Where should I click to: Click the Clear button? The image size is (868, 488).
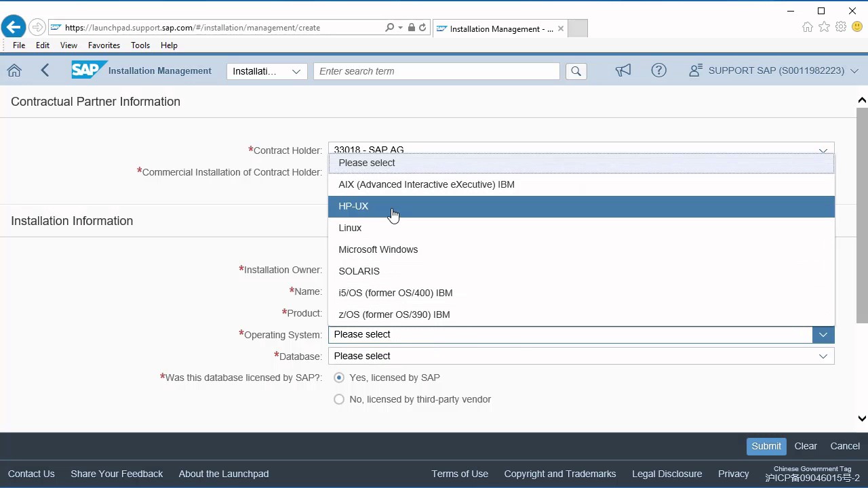point(806,446)
